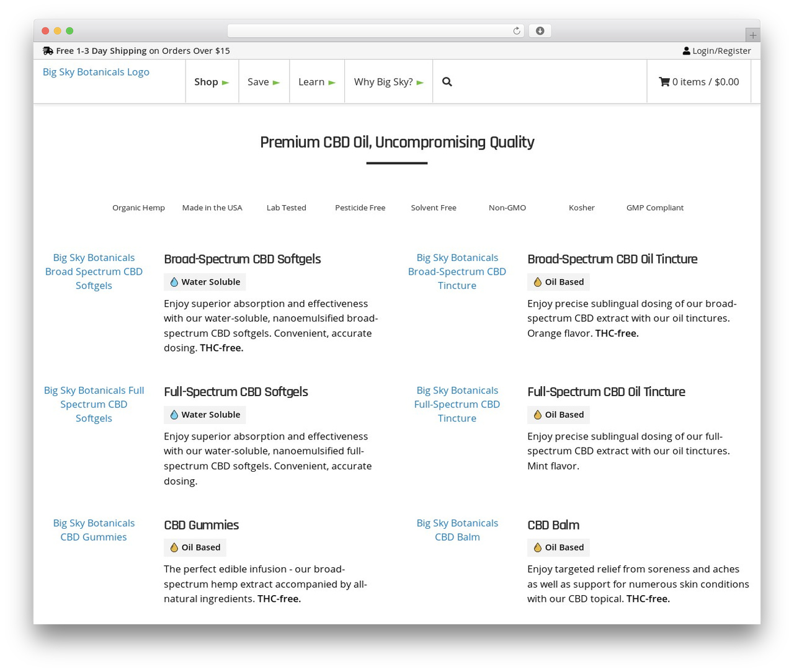The width and height of the screenshot is (794, 672).
Task: Click the Organic Hemp label
Action: tap(138, 208)
